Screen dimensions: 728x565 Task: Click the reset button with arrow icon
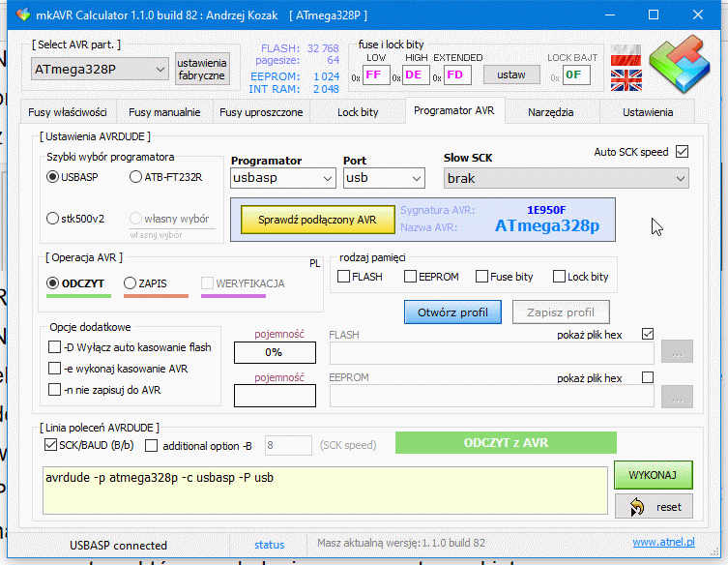coord(654,506)
